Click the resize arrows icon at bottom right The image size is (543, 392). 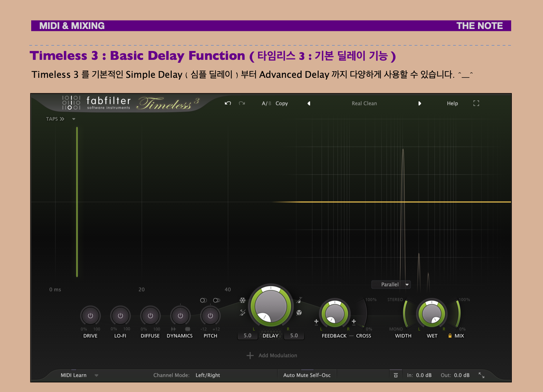[481, 375]
